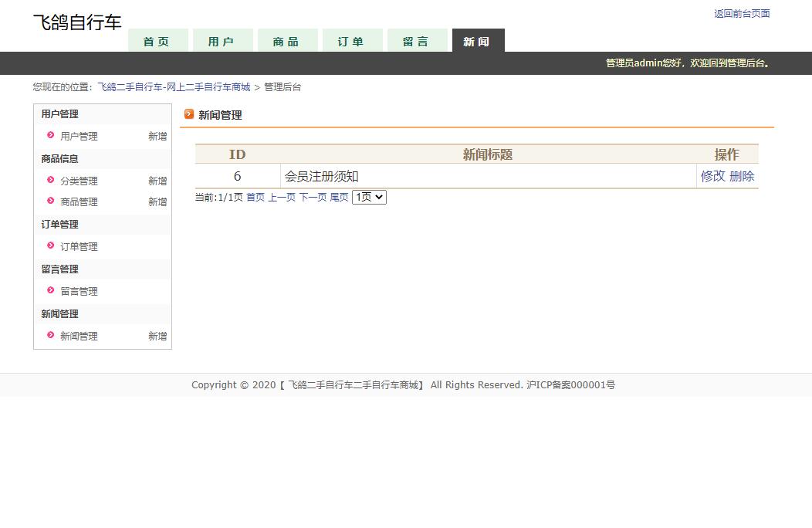Click ID cell value 6
Screen dimensions: 812x528
237,176
